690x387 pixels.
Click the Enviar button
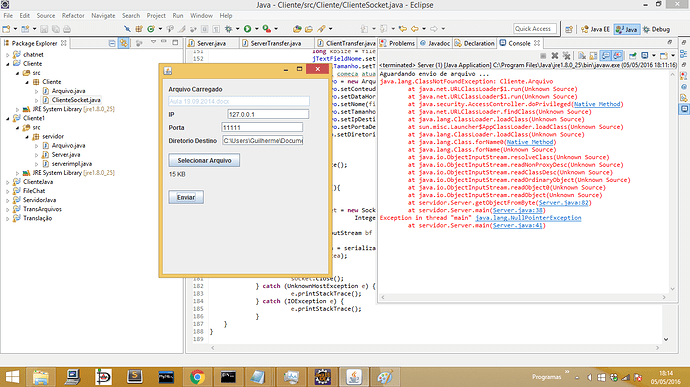186,197
